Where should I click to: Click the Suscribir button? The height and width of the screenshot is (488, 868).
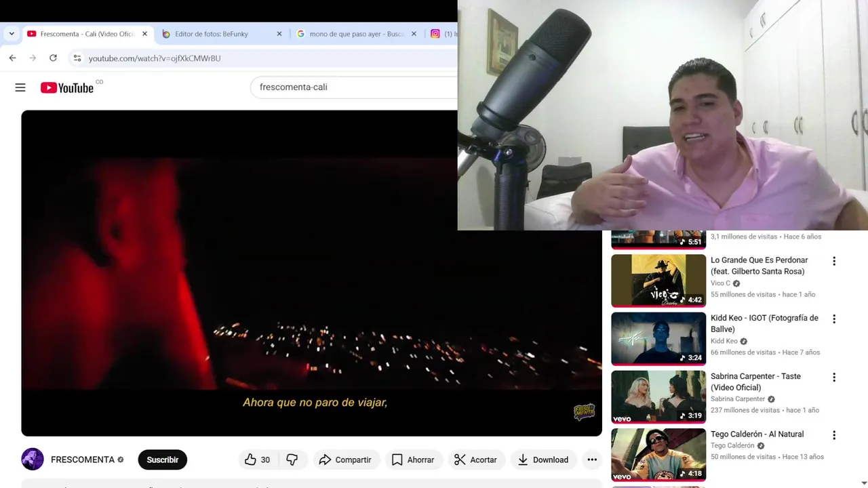click(162, 460)
